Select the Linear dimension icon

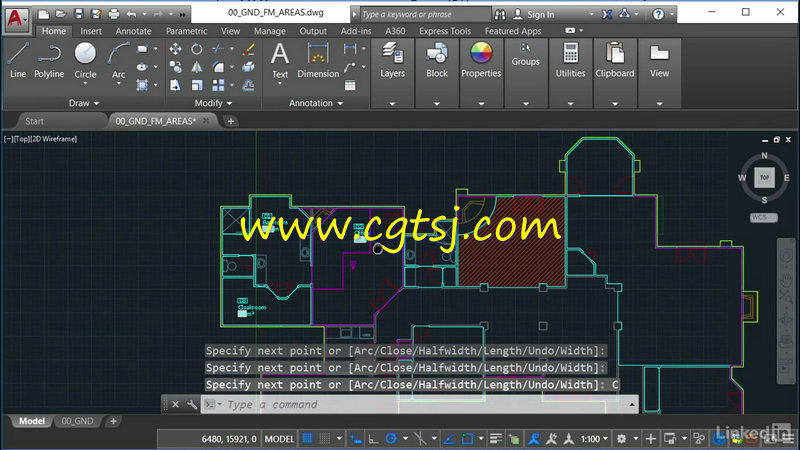pyautogui.click(x=350, y=49)
